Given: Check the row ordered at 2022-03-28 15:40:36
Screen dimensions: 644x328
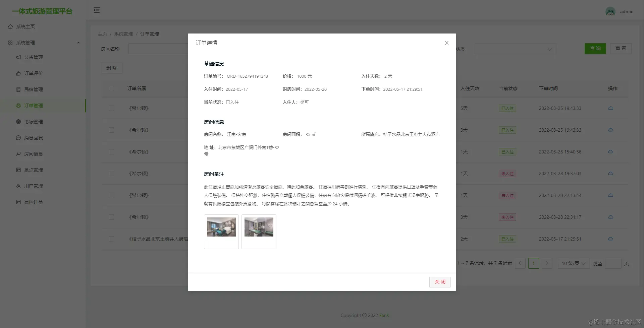Looking at the screenshot, I should pyautogui.click(x=111, y=152).
